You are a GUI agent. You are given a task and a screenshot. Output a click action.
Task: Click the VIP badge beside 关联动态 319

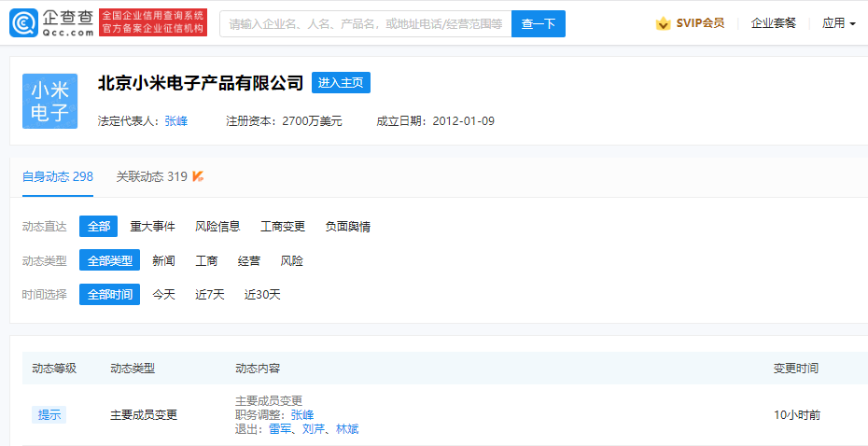[198, 176]
